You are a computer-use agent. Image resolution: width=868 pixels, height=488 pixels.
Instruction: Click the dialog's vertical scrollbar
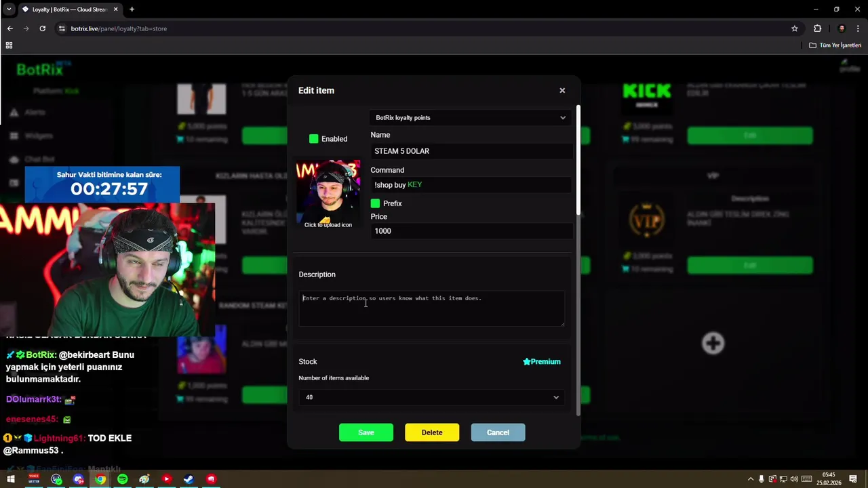578,160
